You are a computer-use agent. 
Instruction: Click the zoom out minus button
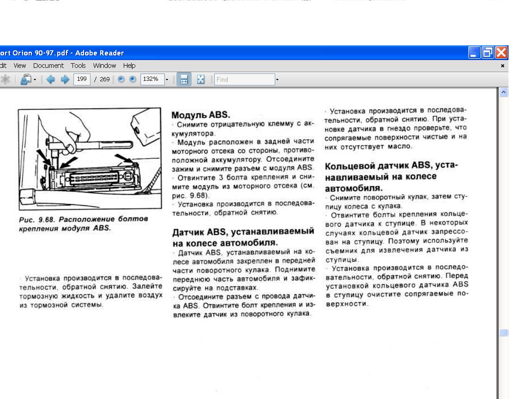point(121,79)
